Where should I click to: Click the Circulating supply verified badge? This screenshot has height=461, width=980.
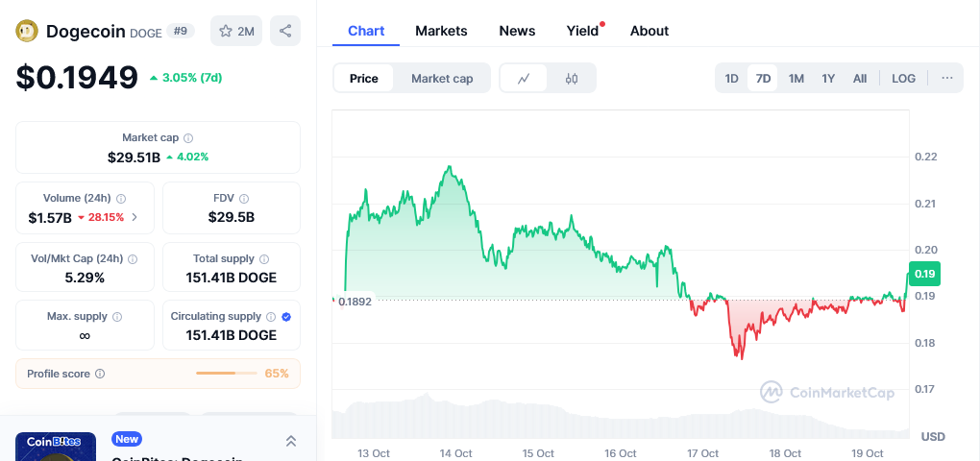coord(286,316)
